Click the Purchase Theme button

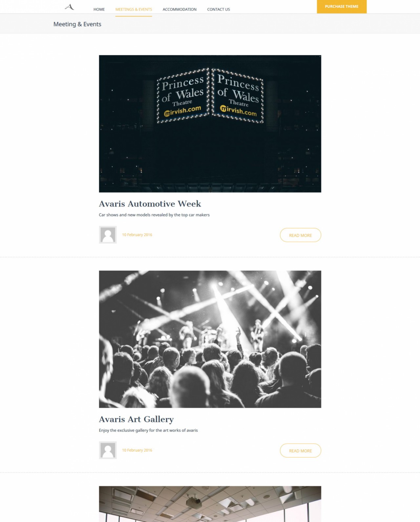[x=342, y=7]
